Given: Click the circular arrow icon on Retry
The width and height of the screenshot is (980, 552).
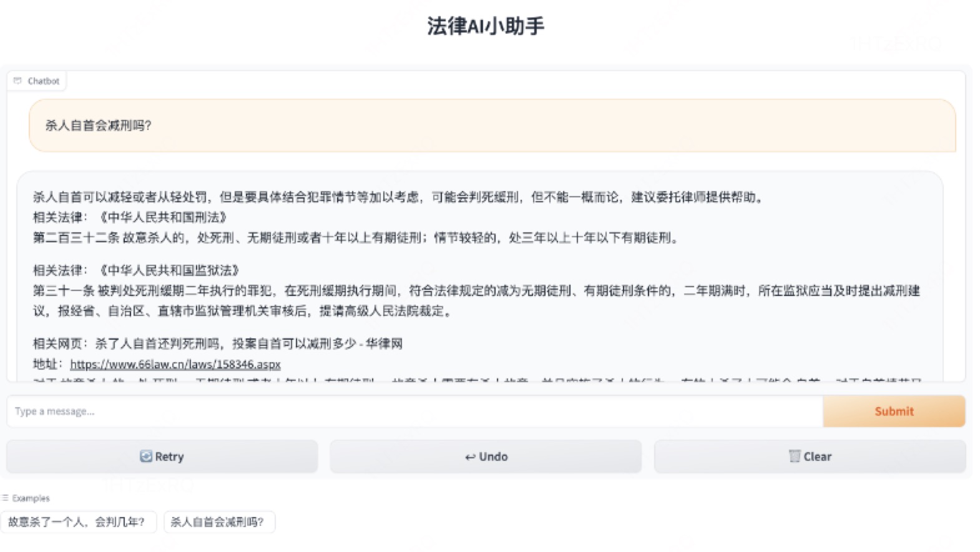Looking at the screenshot, I should (x=146, y=456).
